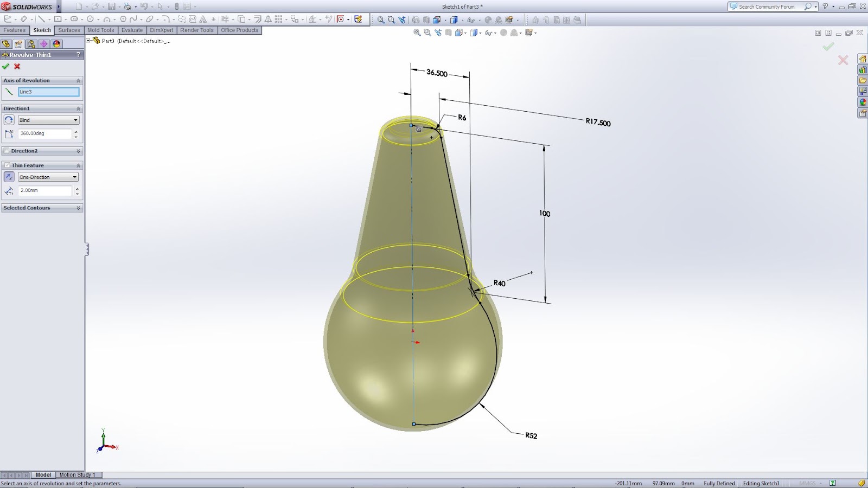
Task: Switch to the Motion Study 1 tab
Action: (x=78, y=474)
